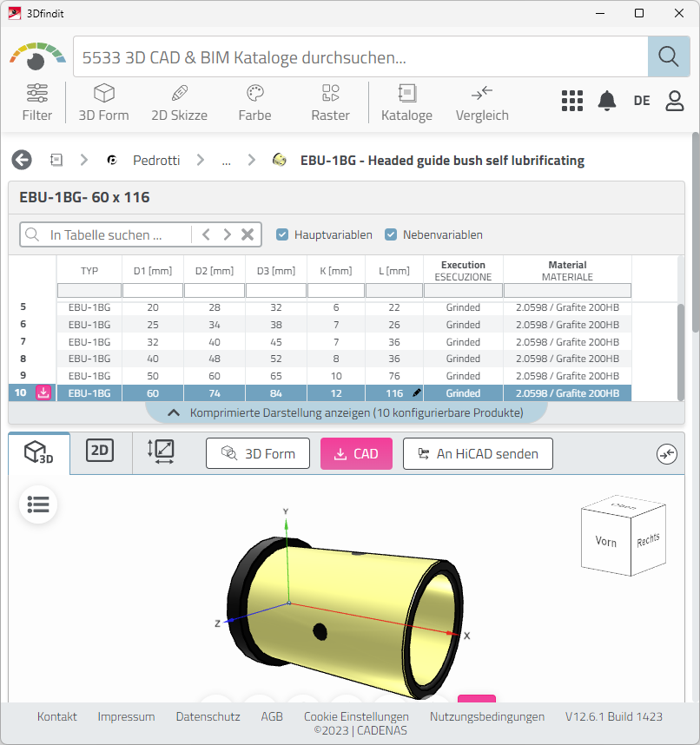Select table row 9 with D1 50
700x745 pixels.
320,376
